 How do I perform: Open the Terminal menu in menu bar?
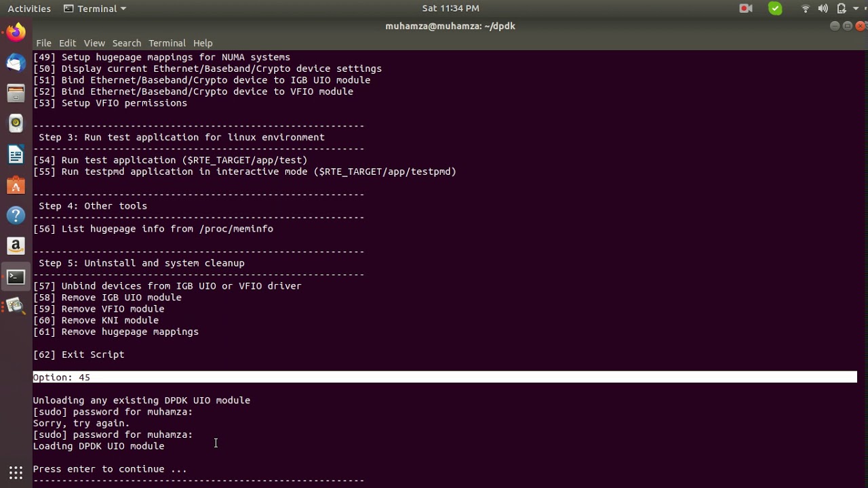[167, 43]
